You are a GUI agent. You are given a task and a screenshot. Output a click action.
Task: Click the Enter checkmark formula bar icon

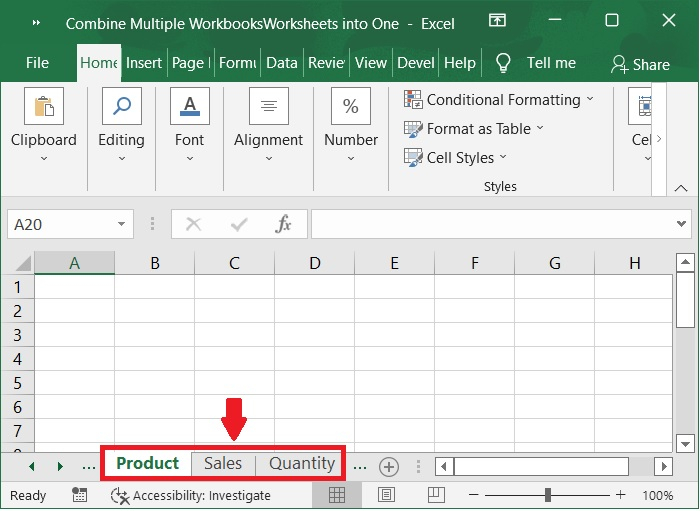coord(239,224)
